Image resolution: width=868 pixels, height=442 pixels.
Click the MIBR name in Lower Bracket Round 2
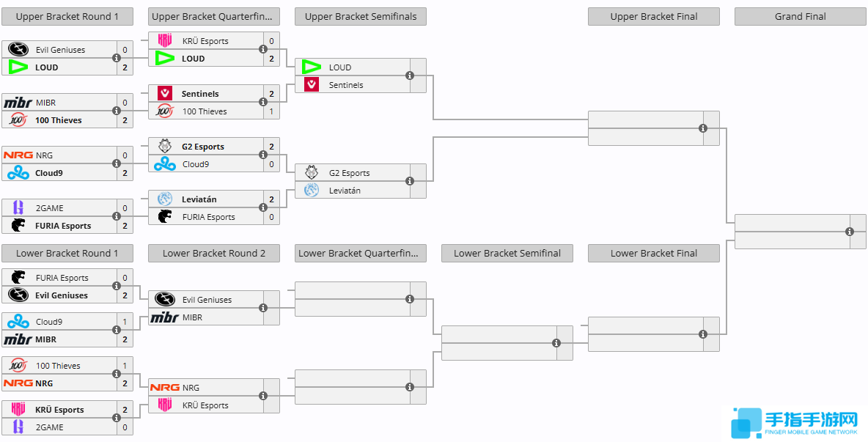[x=192, y=317]
